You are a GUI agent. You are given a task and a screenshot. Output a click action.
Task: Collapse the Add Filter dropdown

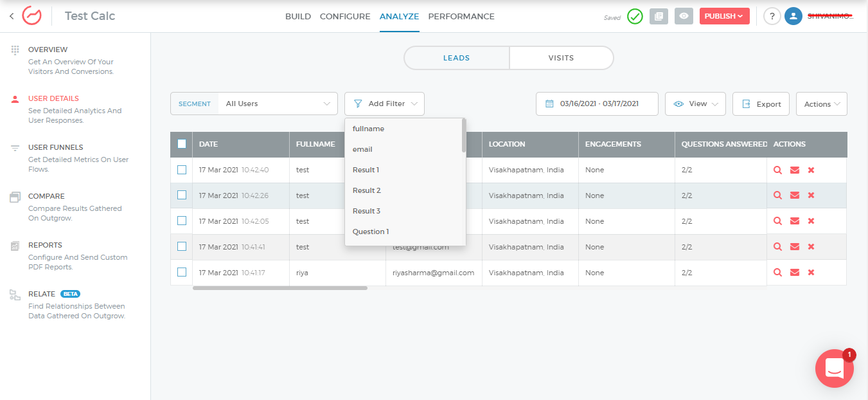pos(384,104)
